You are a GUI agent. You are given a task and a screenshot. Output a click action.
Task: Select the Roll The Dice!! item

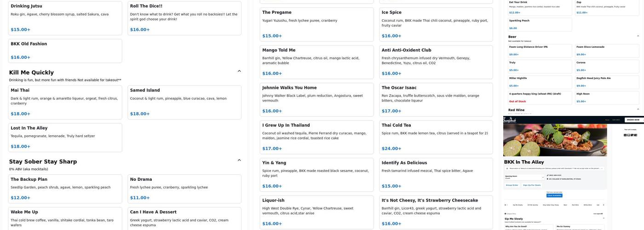pyautogui.click(x=184, y=18)
